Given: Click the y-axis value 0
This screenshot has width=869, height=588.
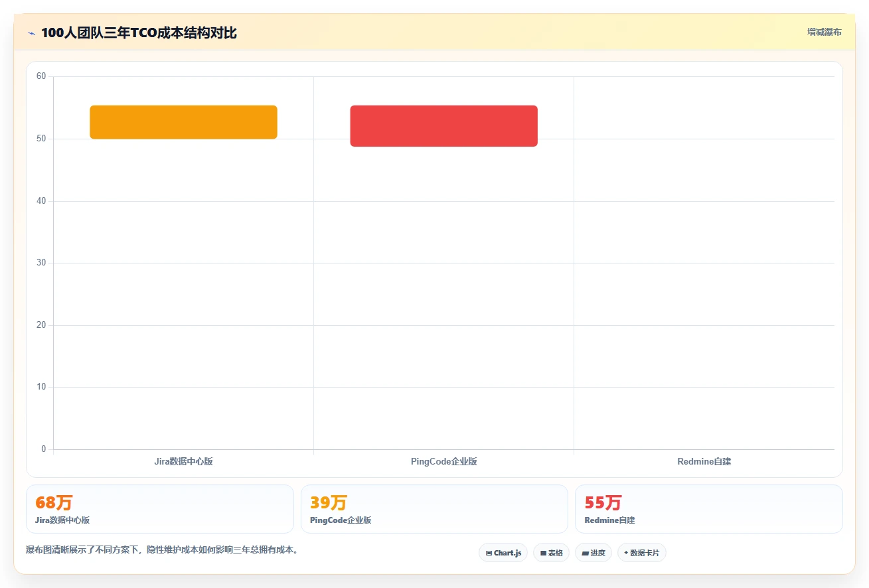Looking at the screenshot, I should [x=44, y=449].
